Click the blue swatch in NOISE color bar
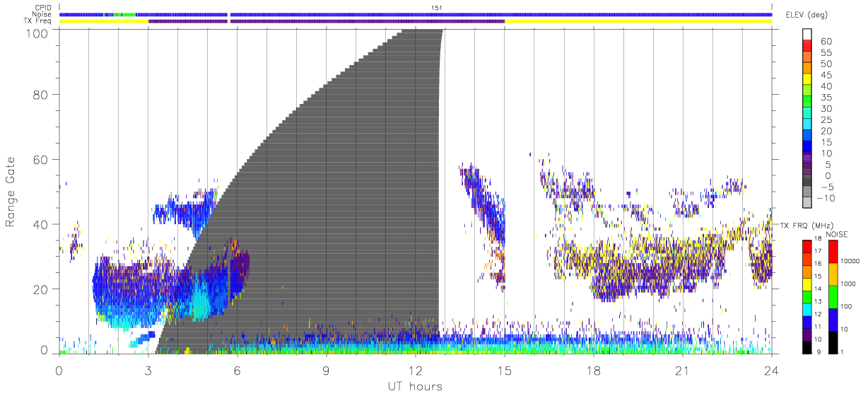Image resolution: width=868 pixels, height=401 pixels. [833, 320]
